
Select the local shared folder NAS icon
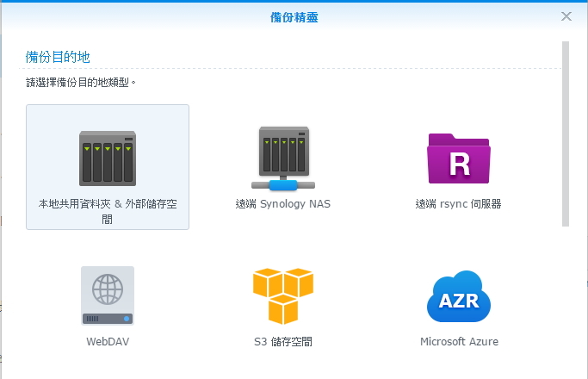pos(108,158)
